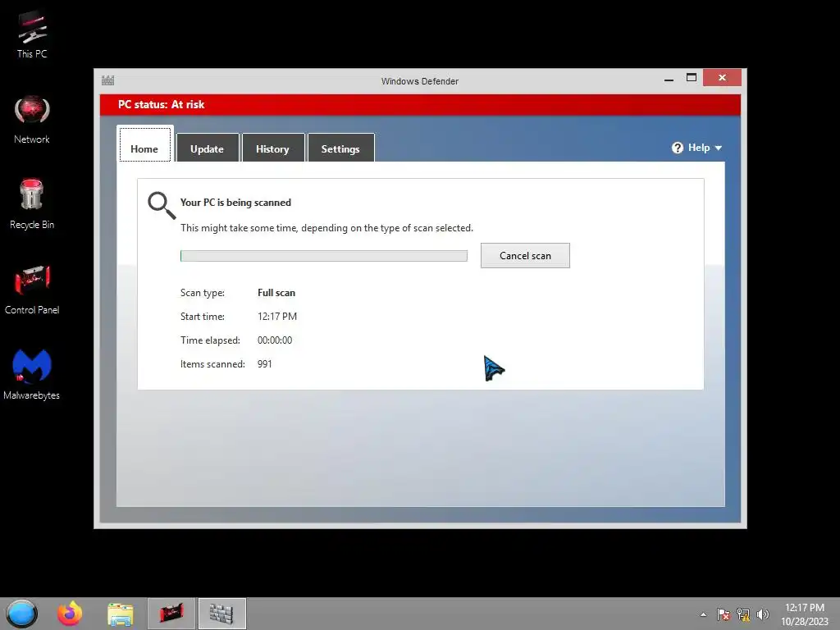Click the 'Your PC is being scanned' heading
The height and width of the screenshot is (630, 840).
(x=235, y=203)
